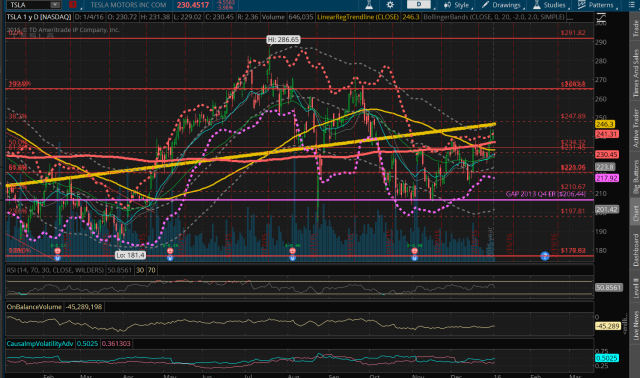The height and width of the screenshot is (378, 640).
Task: Click the red alert icon beside symbol box
Action: 73,5
